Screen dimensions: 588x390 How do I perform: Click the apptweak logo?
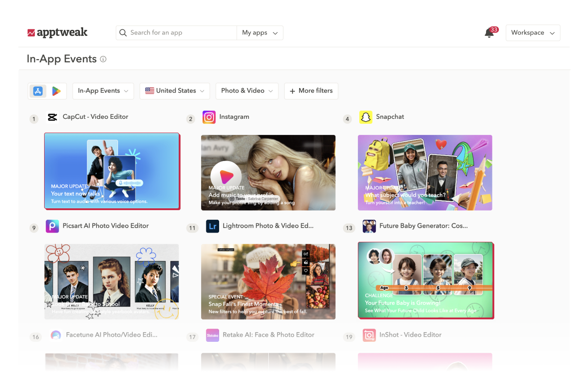pyautogui.click(x=57, y=33)
